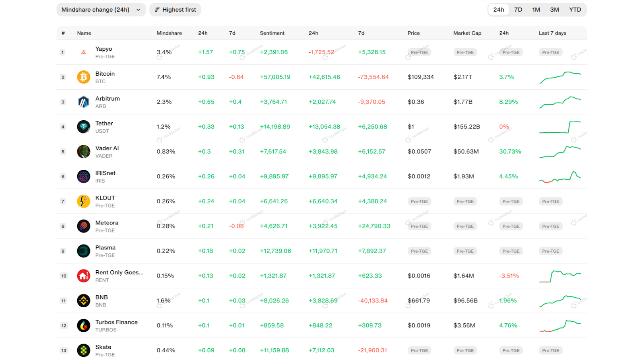Click the Bitcoin logo icon
The width and height of the screenshot is (644, 362).
(84, 77)
